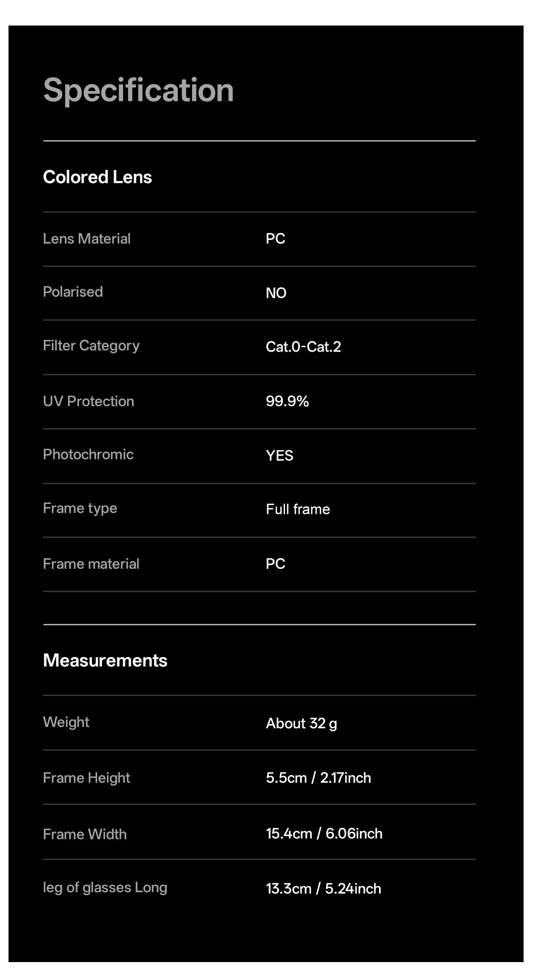Click the Frame Width label
The width and height of the screenshot is (537, 980).
pyautogui.click(x=85, y=834)
